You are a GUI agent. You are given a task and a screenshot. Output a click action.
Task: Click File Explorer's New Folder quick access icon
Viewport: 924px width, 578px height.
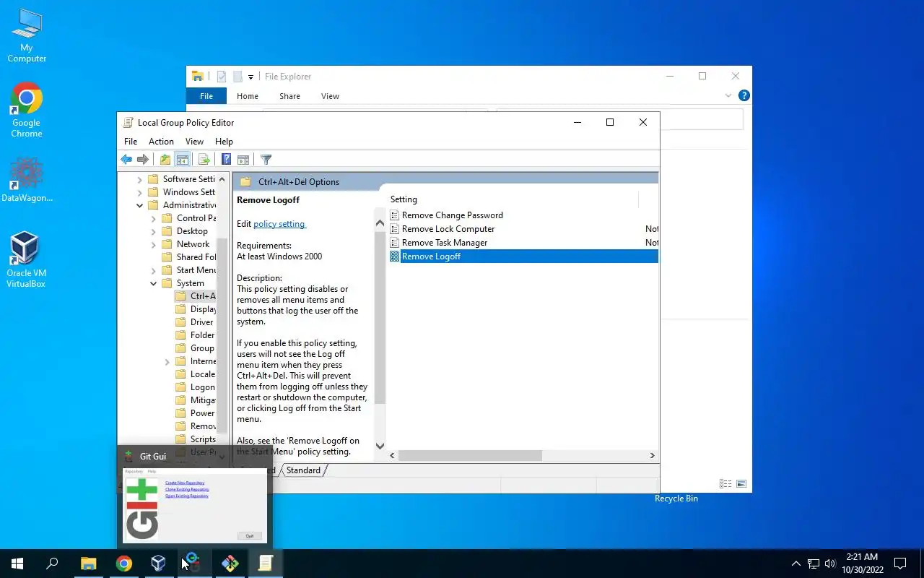237,77
